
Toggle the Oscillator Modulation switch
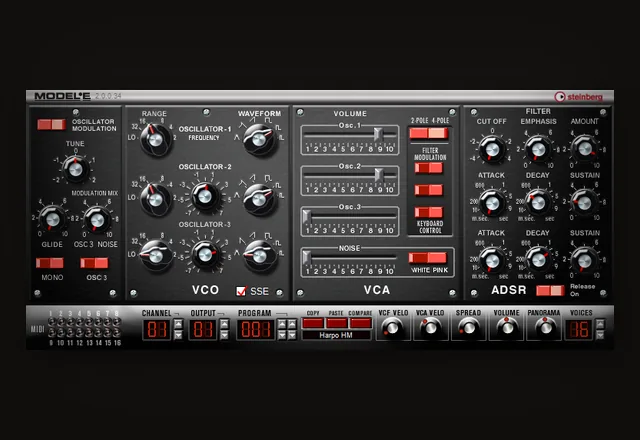pyautogui.click(x=51, y=124)
